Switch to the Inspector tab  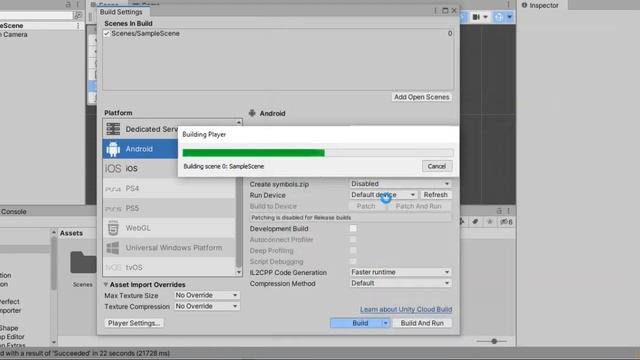point(540,5)
